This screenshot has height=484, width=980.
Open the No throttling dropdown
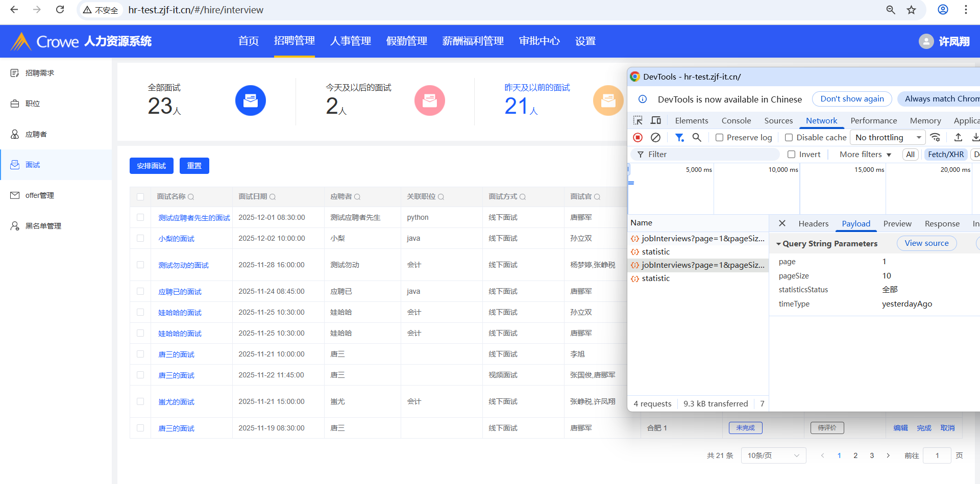click(x=888, y=138)
